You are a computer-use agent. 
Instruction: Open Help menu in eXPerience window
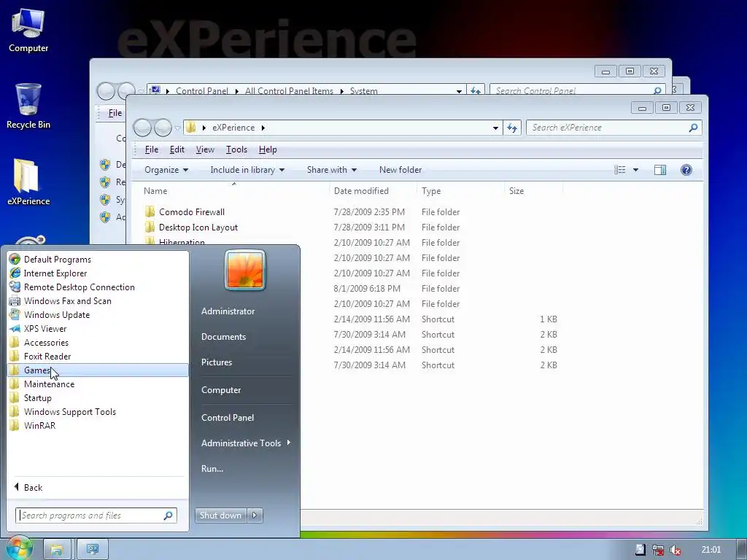(x=268, y=149)
